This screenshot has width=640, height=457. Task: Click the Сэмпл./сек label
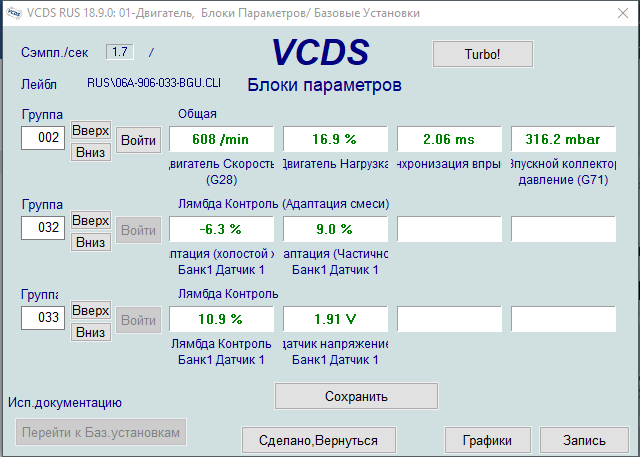55,53
